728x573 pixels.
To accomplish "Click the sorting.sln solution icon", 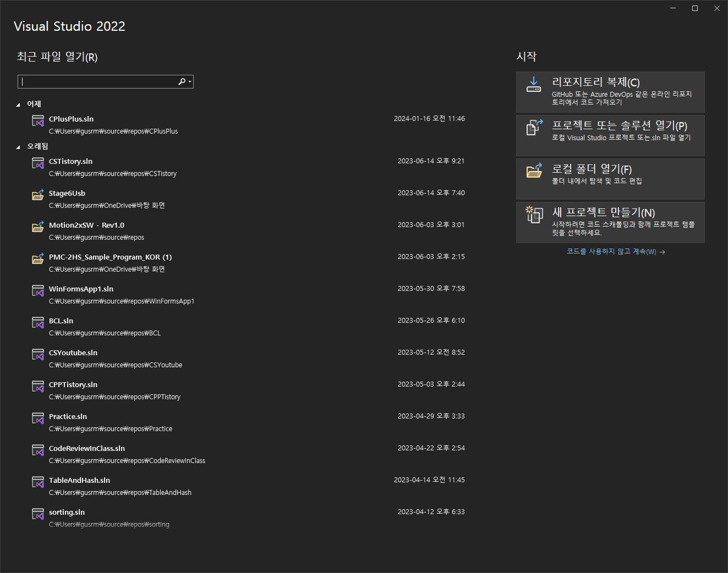I will click(38, 514).
